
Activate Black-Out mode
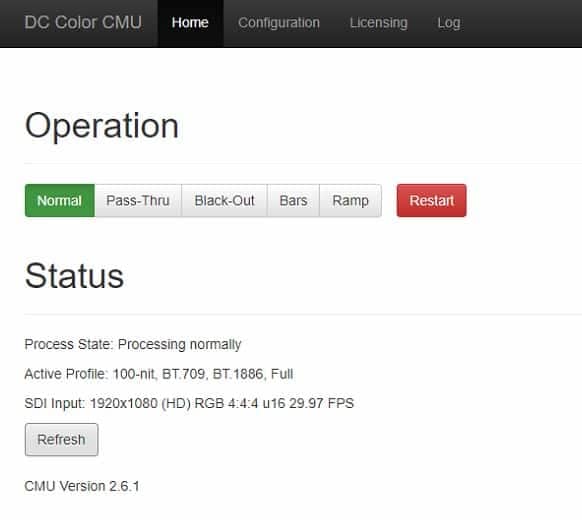224,200
